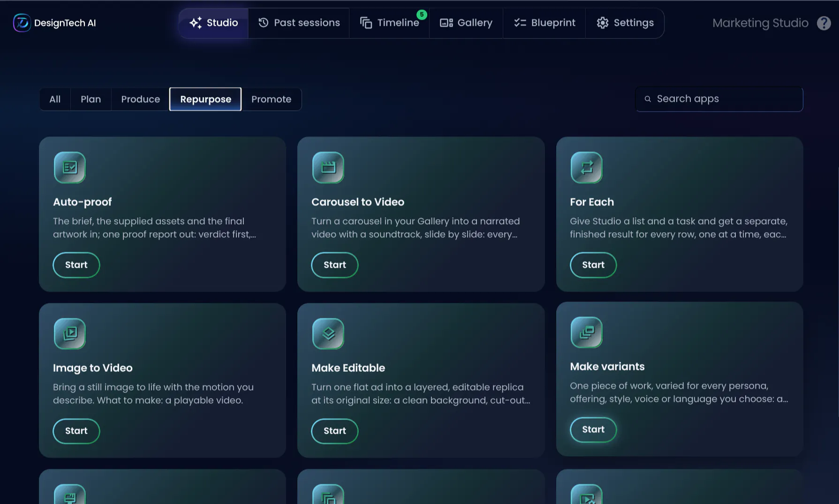The width and height of the screenshot is (839, 504).
Task: Click the magnifier icon in search box
Action: pyautogui.click(x=648, y=99)
